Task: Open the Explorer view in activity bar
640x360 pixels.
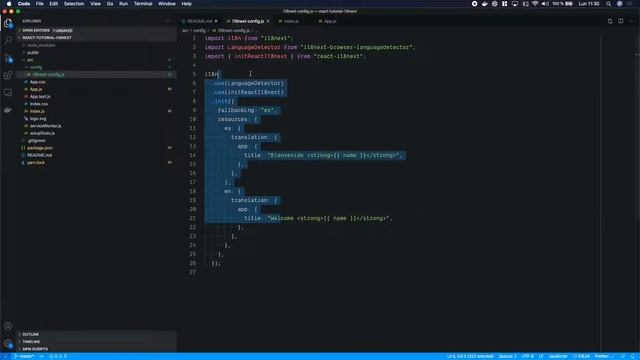Action: 8,24
